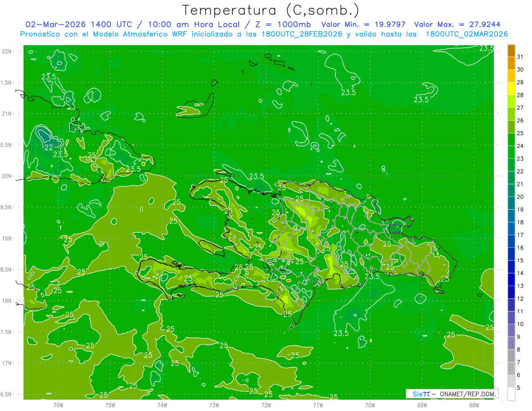Click the 18N latitude axis label
Image resolution: width=532 pixels, height=411 pixels.
[7, 301]
